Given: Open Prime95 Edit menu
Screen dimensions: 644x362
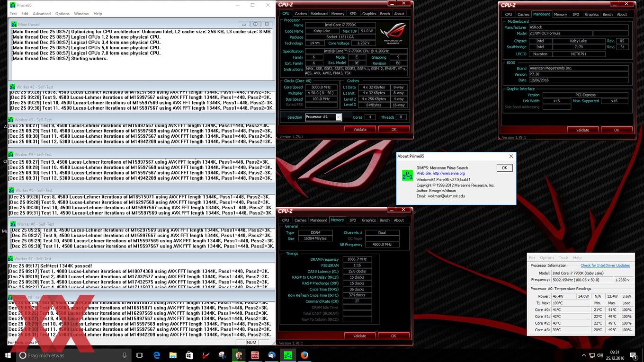Looking at the screenshot, I should pyautogui.click(x=25, y=14).
